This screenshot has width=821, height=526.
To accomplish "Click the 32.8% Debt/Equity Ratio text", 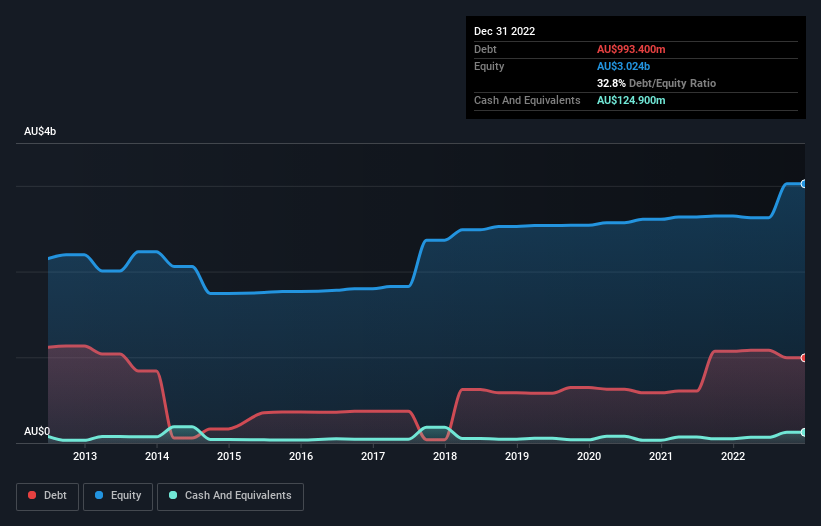I will click(656, 83).
